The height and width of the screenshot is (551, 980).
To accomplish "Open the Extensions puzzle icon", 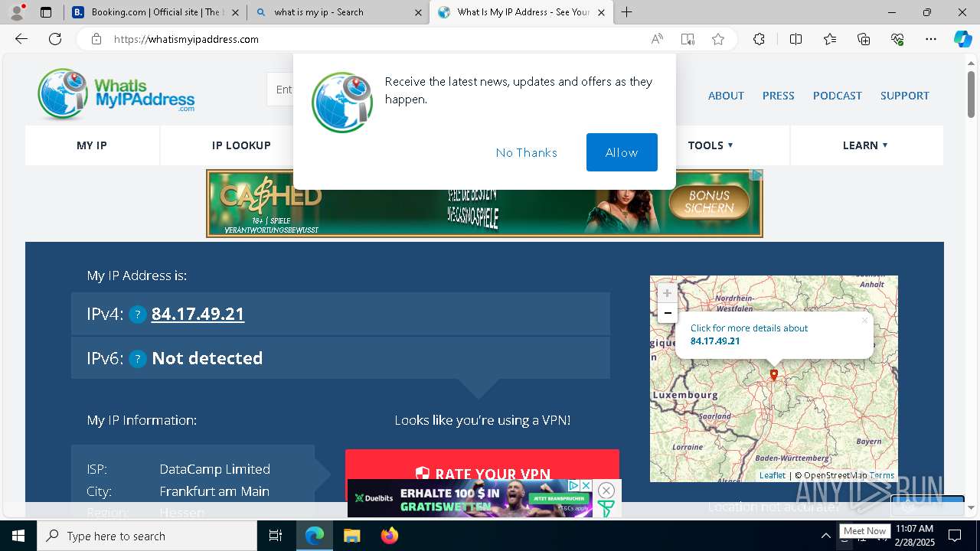I will pyautogui.click(x=759, y=39).
